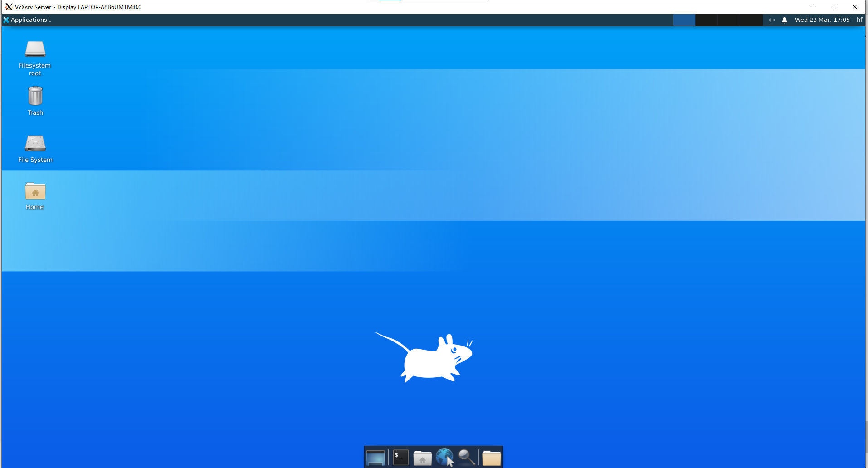Unmute audio via the volume icon

coord(772,19)
